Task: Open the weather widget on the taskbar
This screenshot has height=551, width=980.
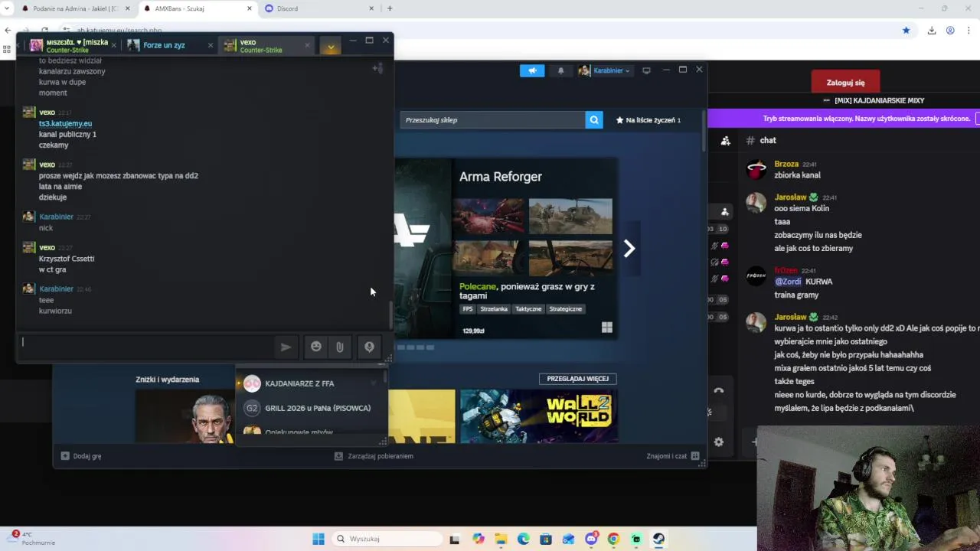Action: [32, 539]
